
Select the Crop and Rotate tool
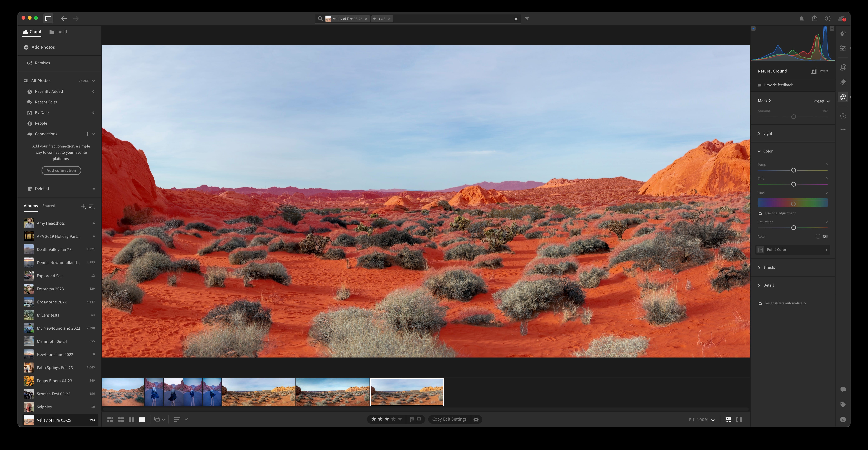[x=843, y=67]
